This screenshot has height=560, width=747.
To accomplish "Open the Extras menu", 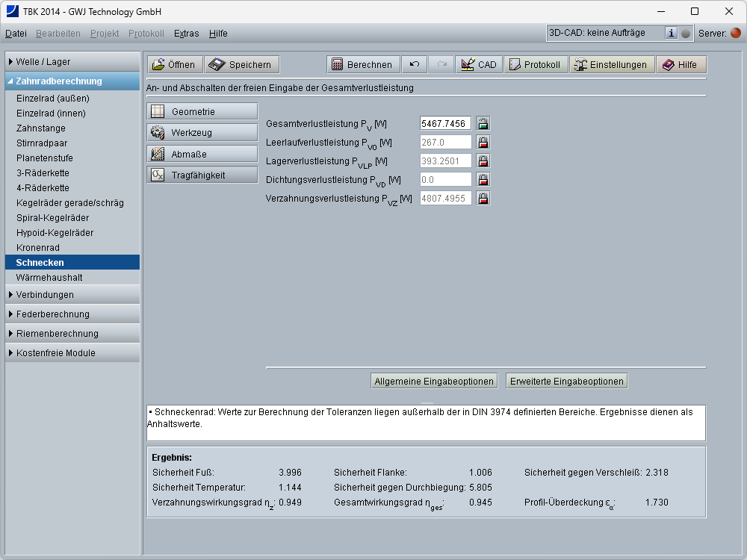I will coord(186,34).
